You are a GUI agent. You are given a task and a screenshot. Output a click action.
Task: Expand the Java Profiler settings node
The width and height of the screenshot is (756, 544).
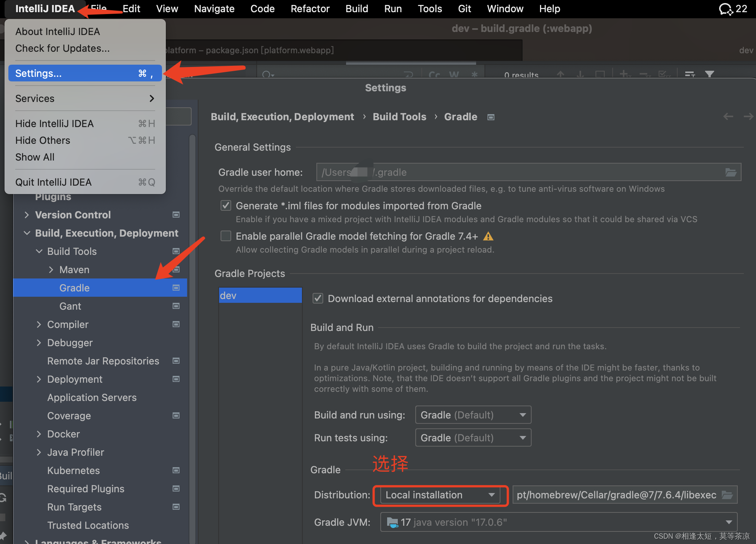coord(39,452)
